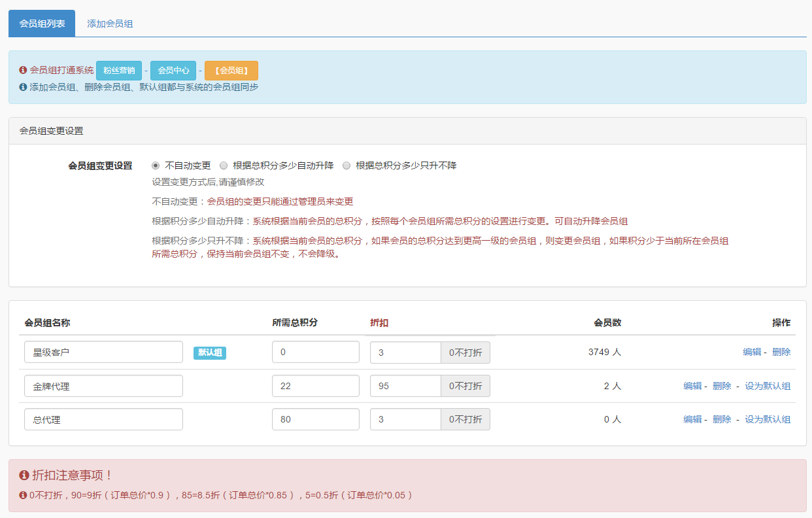Click 删除 for the 金牌代理 row
The width and height of the screenshot is (812, 518).
coord(722,386)
